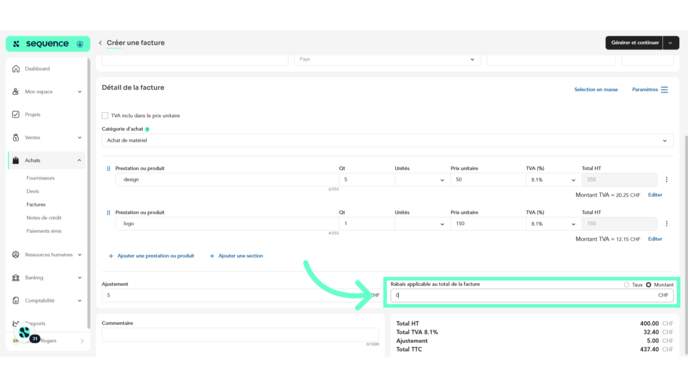
Task: Open the Paramètres list icon
Action: 664,90
